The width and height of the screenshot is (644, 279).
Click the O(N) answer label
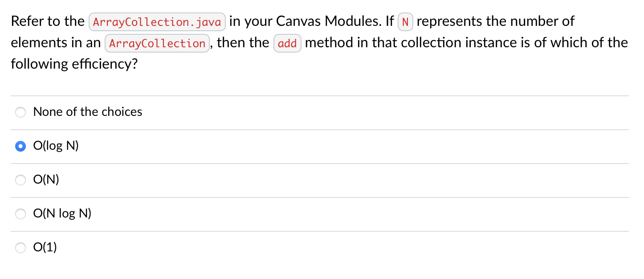point(46,180)
